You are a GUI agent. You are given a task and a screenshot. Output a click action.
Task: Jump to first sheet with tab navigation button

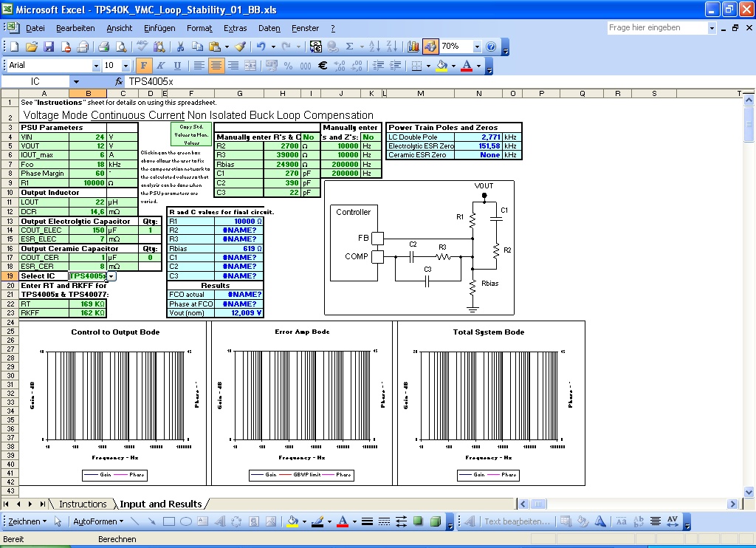click(6, 504)
